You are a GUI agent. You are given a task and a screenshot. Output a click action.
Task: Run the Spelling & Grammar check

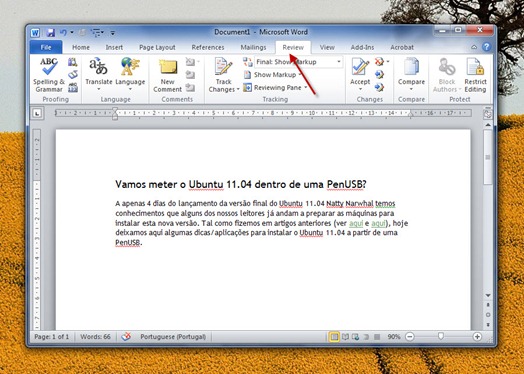(x=49, y=75)
